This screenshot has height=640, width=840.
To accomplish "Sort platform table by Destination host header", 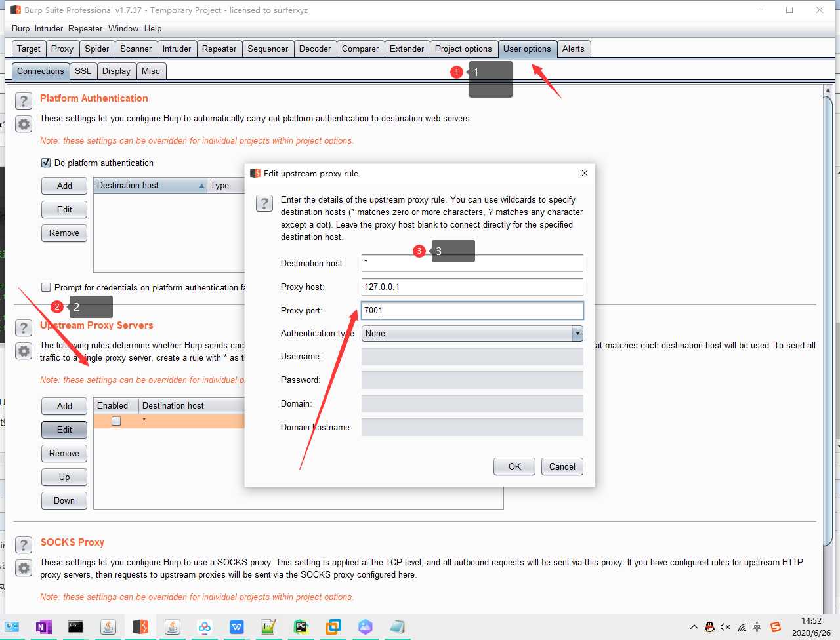I will tap(150, 186).
